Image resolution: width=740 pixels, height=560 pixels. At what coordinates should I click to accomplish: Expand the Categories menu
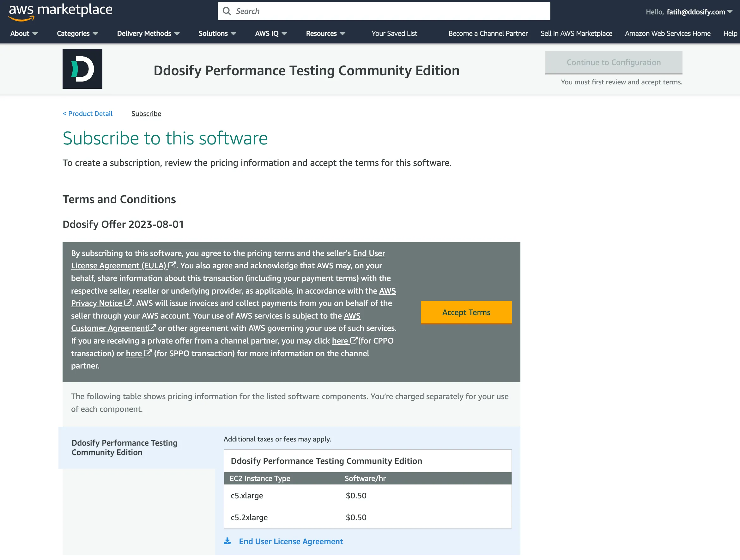click(x=77, y=33)
